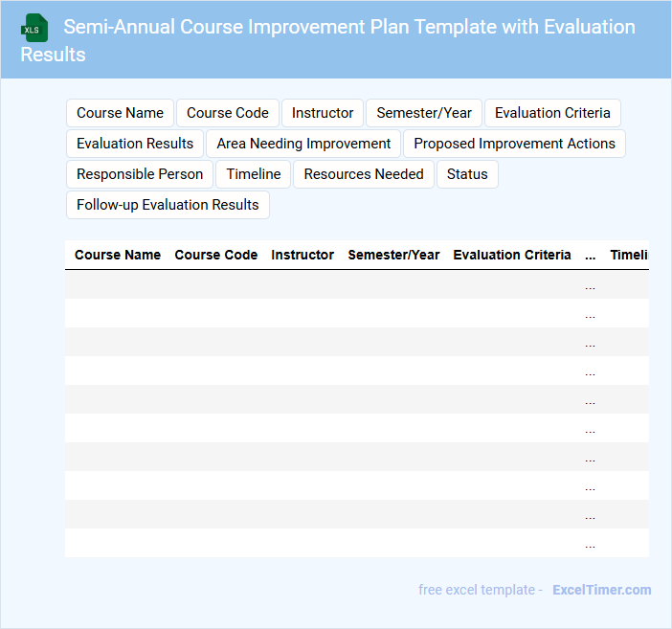Click the Instructor column header
Screen dimensions: 672x629
(x=302, y=255)
